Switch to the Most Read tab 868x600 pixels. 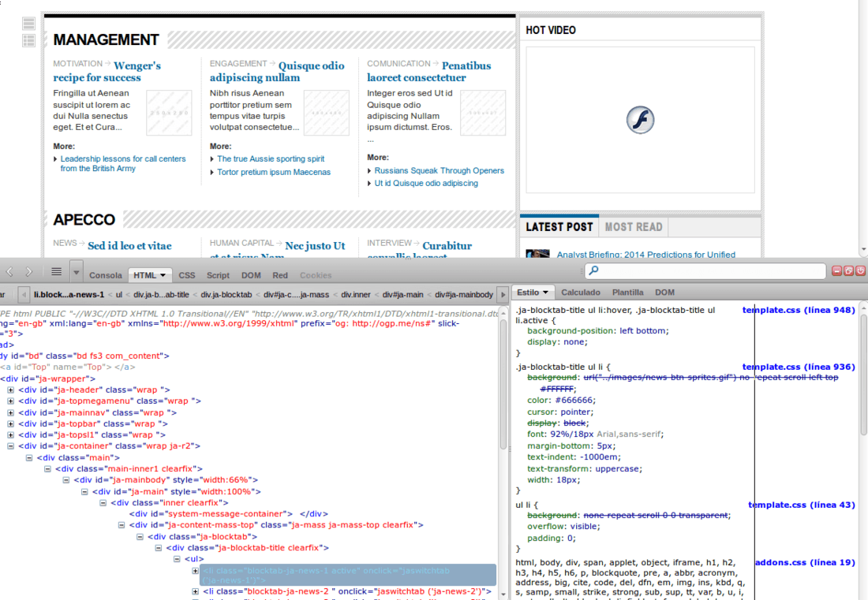click(634, 227)
